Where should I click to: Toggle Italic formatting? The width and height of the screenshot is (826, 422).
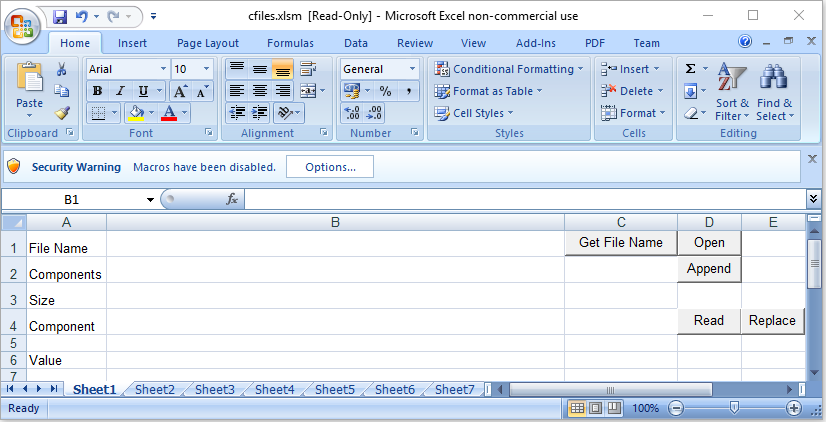click(x=118, y=91)
